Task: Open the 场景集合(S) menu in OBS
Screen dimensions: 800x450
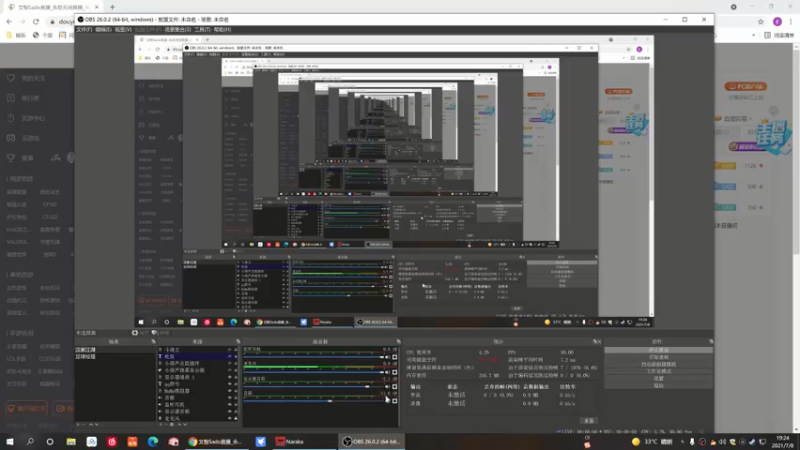Action: point(178,30)
